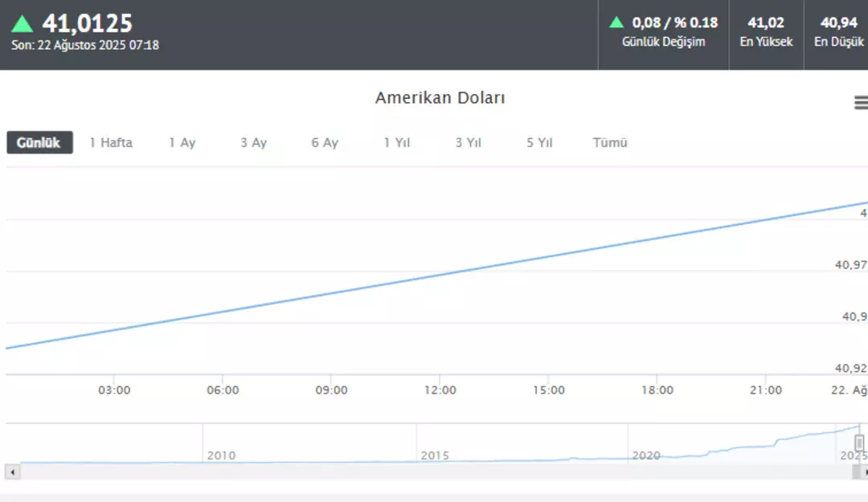The height and width of the screenshot is (502, 868).
Task: Click the En Yüksek value 41,02
Action: click(x=766, y=22)
